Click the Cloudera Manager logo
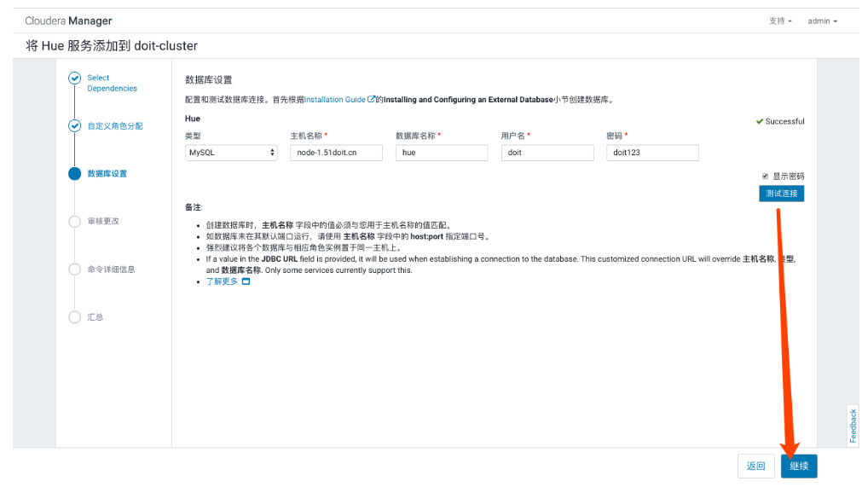This screenshot has width=868, height=487. point(69,21)
